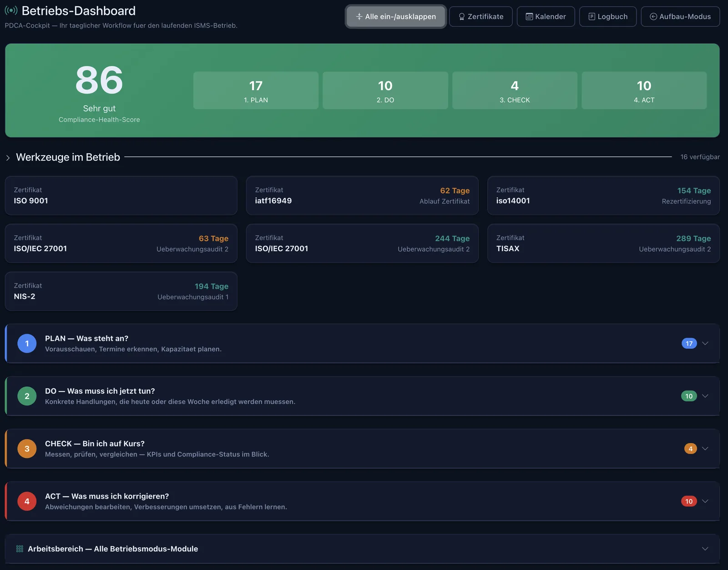Open the iso14001 certificate card

pyautogui.click(x=603, y=196)
